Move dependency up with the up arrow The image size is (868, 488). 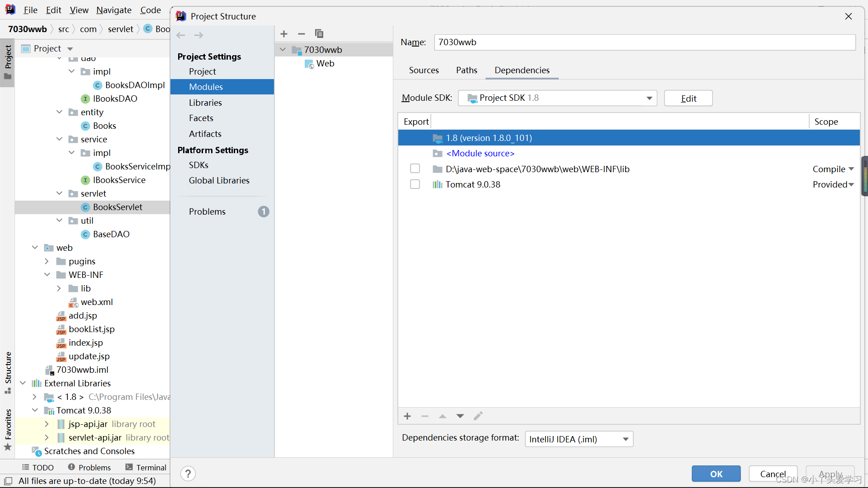[443, 416]
